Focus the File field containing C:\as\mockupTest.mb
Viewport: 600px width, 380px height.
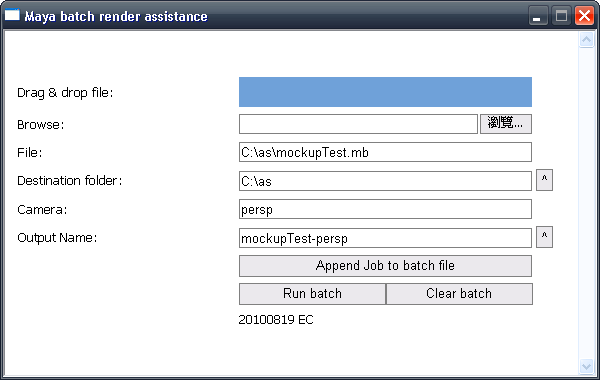[x=385, y=152]
